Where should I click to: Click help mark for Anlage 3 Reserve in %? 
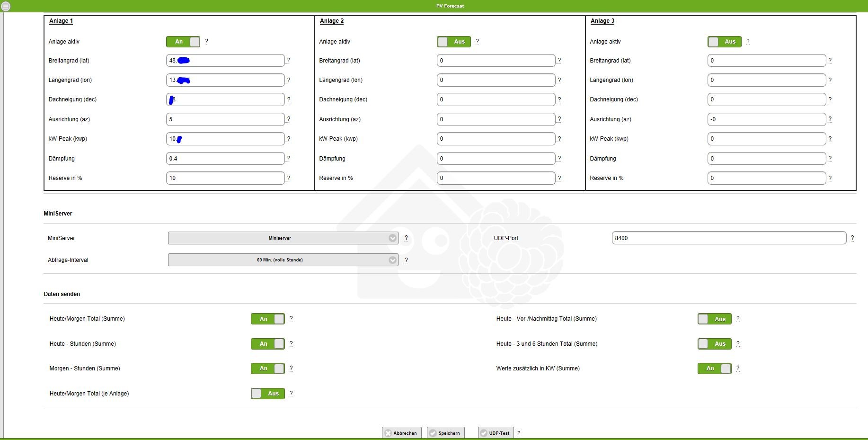coord(830,178)
